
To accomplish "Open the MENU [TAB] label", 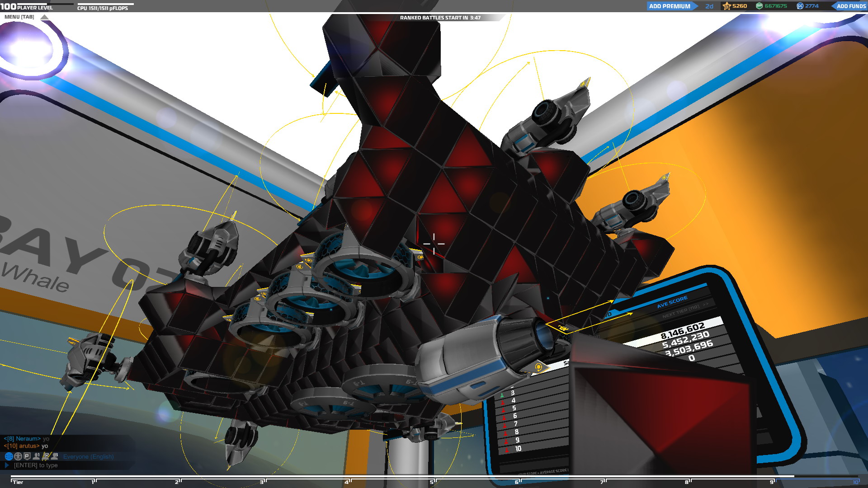I will pyautogui.click(x=19, y=17).
